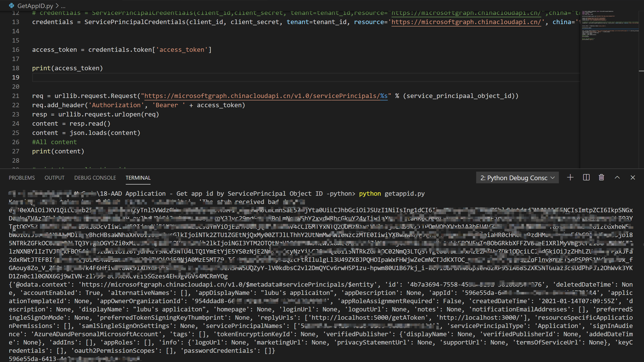Open the Python Debug Console terminal dropdown

pos(517,178)
